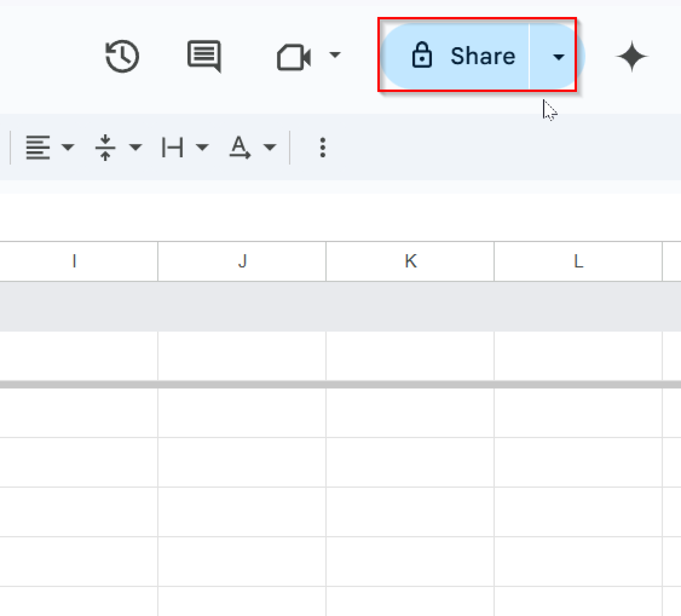This screenshot has width=681, height=616.
Task: Open version history
Action: tap(122, 57)
